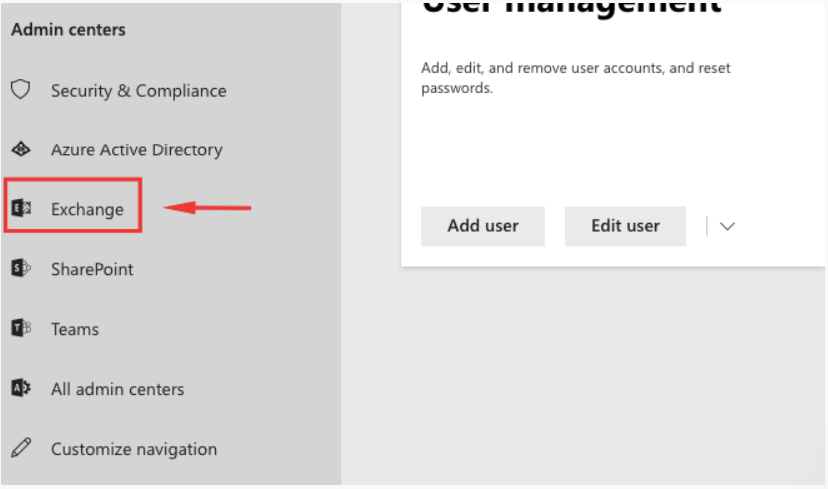Click the Admin centers heading

pos(68,30)
